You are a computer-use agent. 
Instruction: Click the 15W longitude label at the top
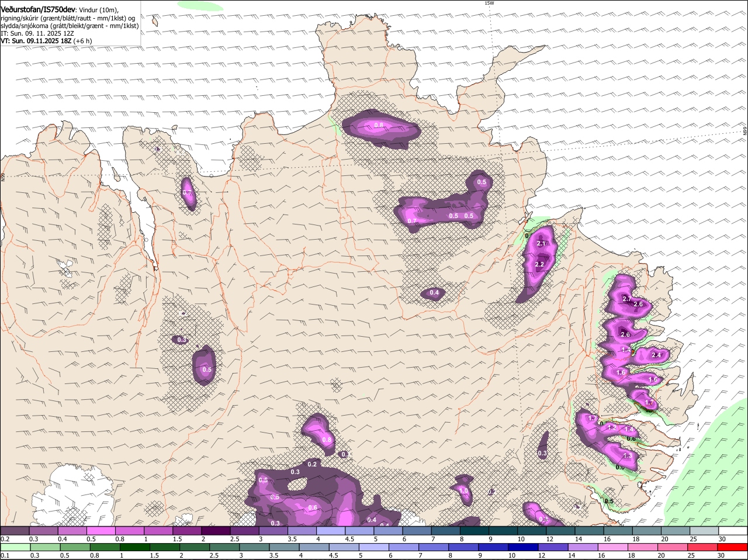pos(489,3)
